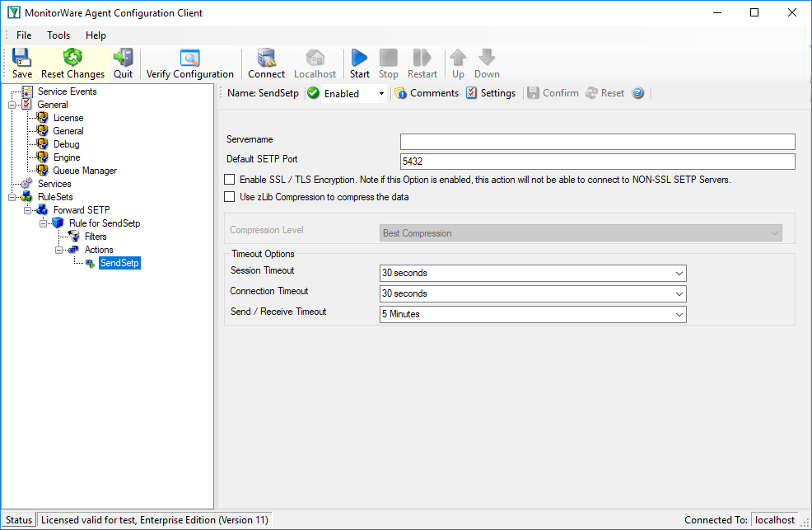
Task: Open the Settings button in the action bar
Action: [x=491, y=93]
